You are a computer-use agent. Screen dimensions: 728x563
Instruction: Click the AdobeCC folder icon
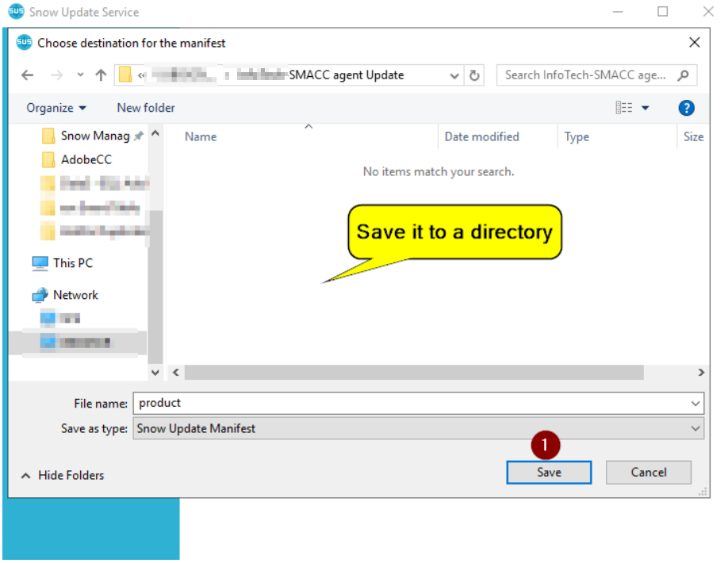[x=48, y=159]
